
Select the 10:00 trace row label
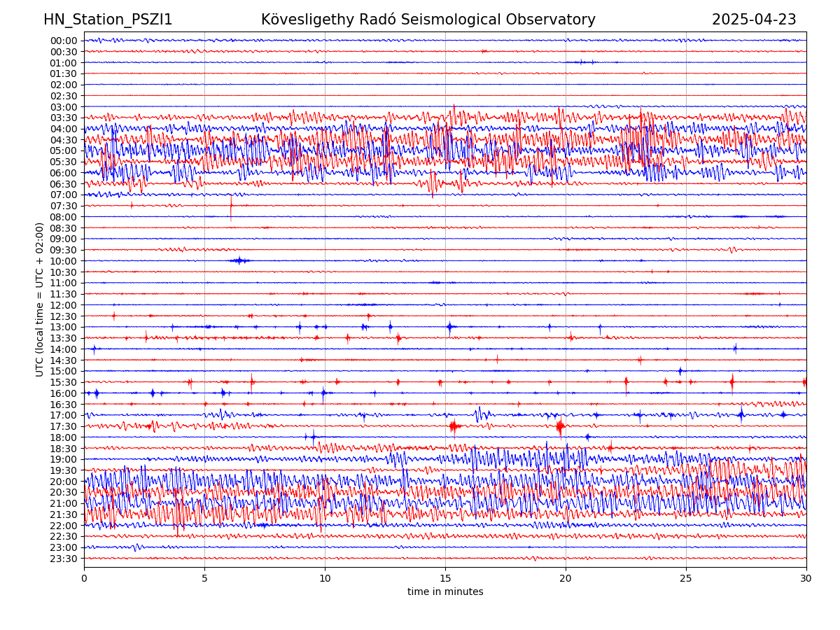64,261
